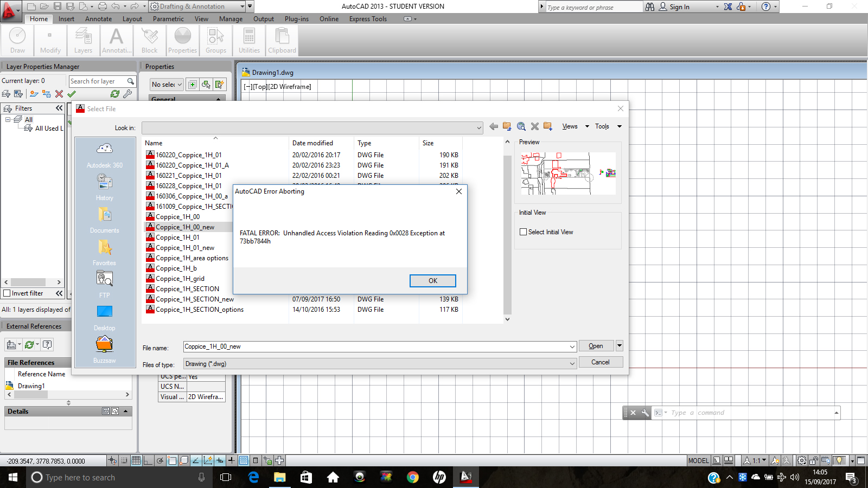868x488 pixels.
Task: Switch to the Plug-ins ribbon tab
Action: click(296, 19)
